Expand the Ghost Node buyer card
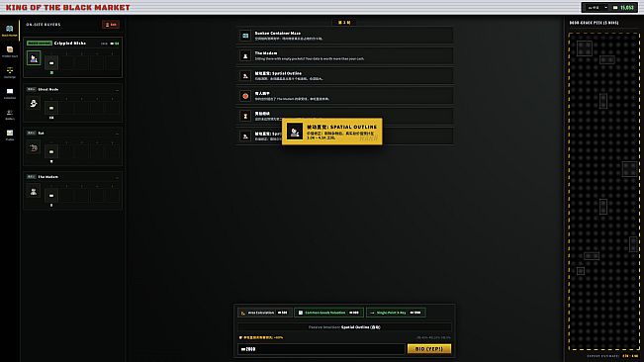 tap(117, 89)
